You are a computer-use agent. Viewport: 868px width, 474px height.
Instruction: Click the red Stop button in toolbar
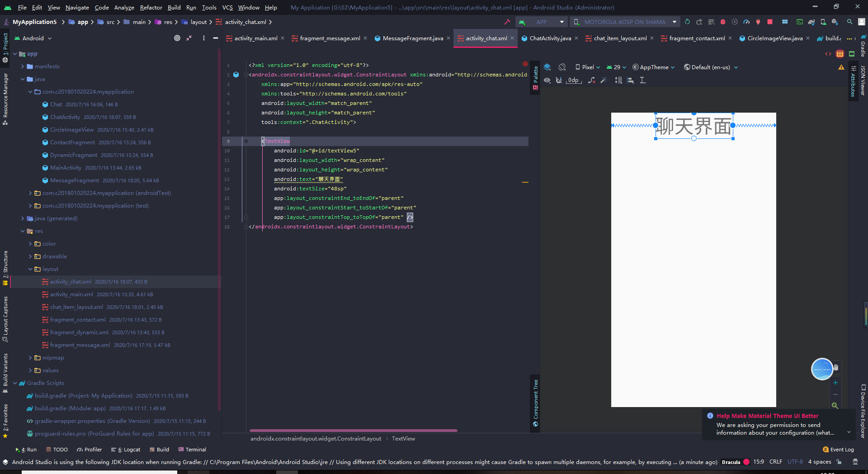click(x=770, y=22)
